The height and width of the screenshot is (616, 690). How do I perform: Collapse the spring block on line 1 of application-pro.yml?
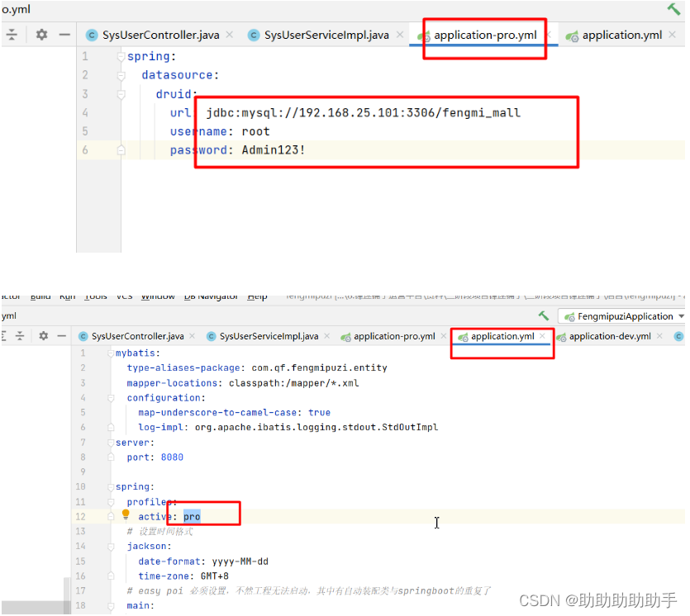coord(121,57)
